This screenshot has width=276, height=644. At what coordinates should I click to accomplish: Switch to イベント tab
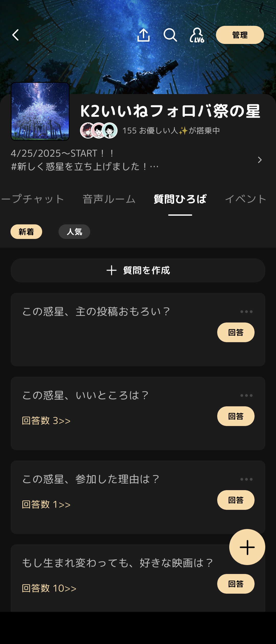pyautogui.click(x=246, y=199)
